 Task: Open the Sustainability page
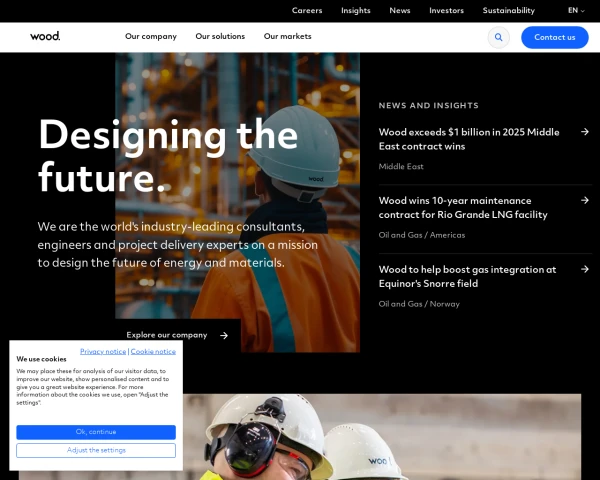[509, 10]
